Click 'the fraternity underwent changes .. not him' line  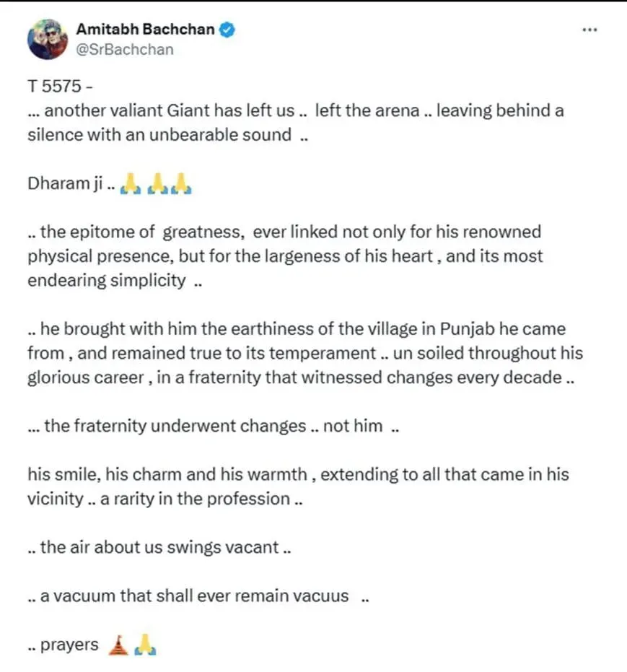(x=213, y=426)
